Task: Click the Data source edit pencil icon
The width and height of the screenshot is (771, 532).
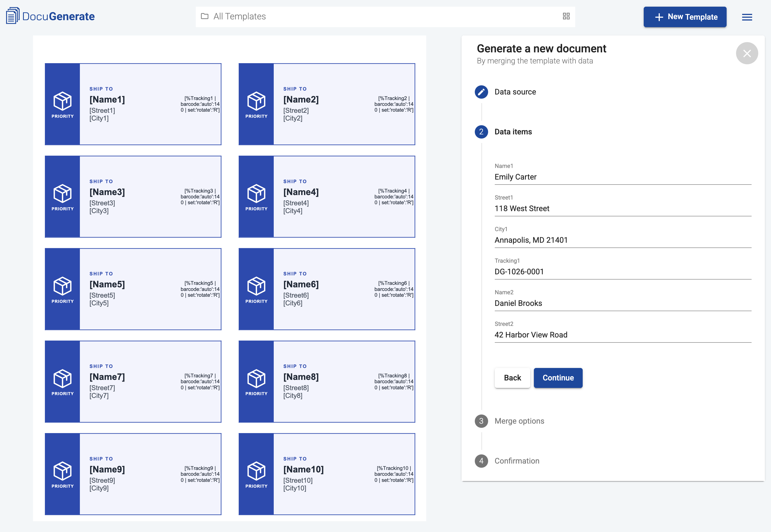Action: tap(481, 92)
